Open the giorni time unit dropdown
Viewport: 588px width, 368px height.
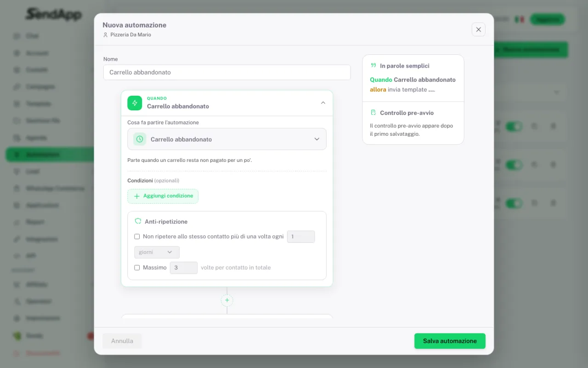coord(157,252)
